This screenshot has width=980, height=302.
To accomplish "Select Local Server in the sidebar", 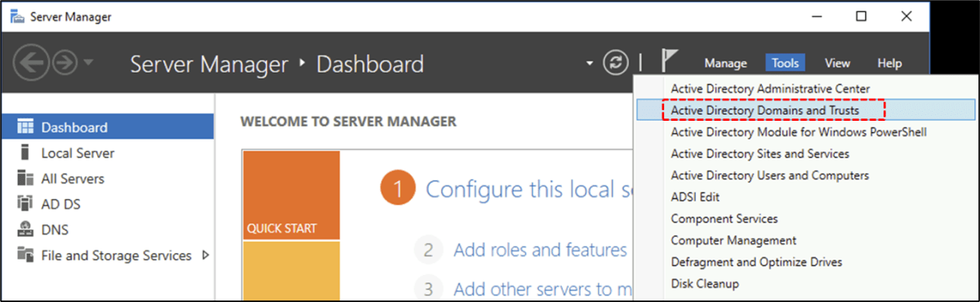I will pyautogui.click(x=108, y=153).
